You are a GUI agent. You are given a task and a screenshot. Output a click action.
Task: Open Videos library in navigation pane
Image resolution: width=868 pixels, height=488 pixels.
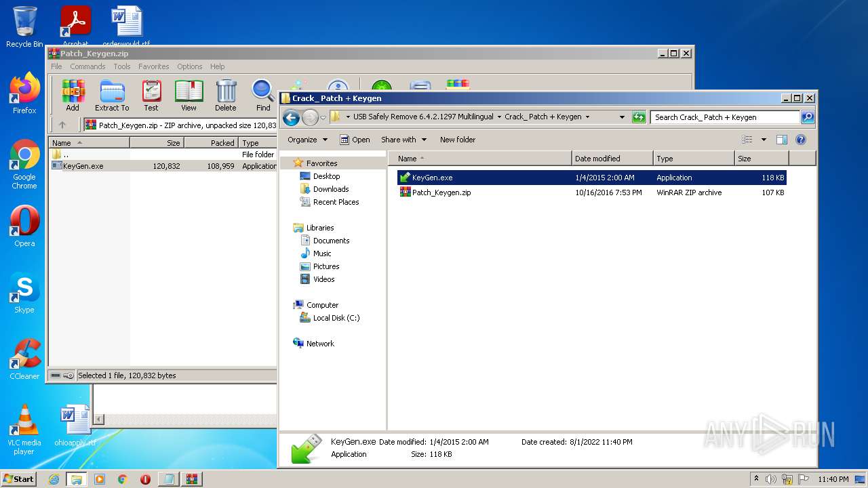click(x=323, y=279)
